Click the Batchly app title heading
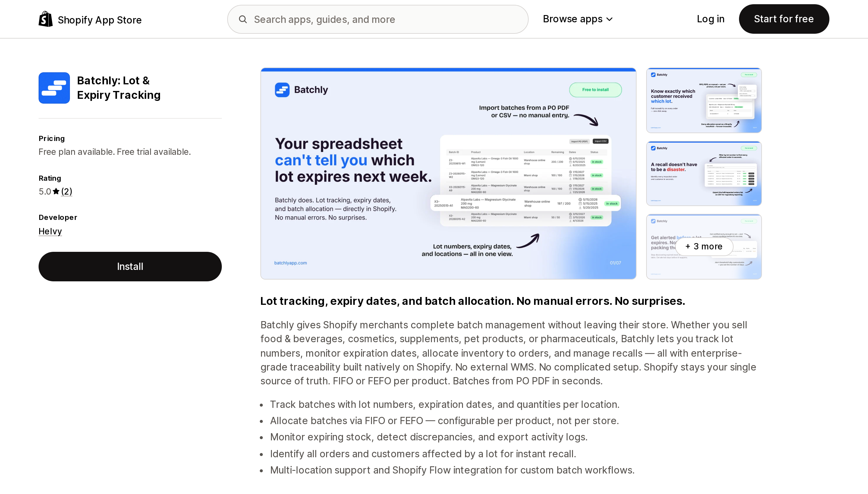The height and width of the screenshot is (494, 868). click(x=118, y=88)
